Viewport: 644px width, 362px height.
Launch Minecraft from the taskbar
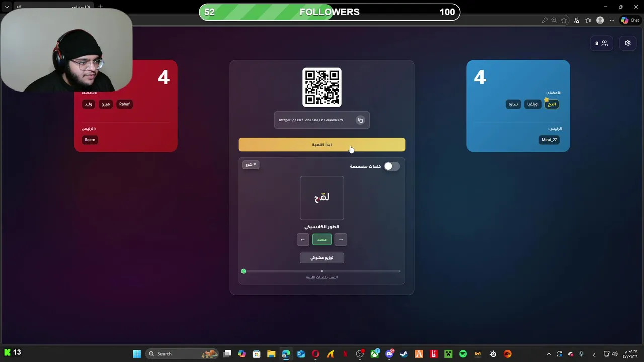click(448, 354)
